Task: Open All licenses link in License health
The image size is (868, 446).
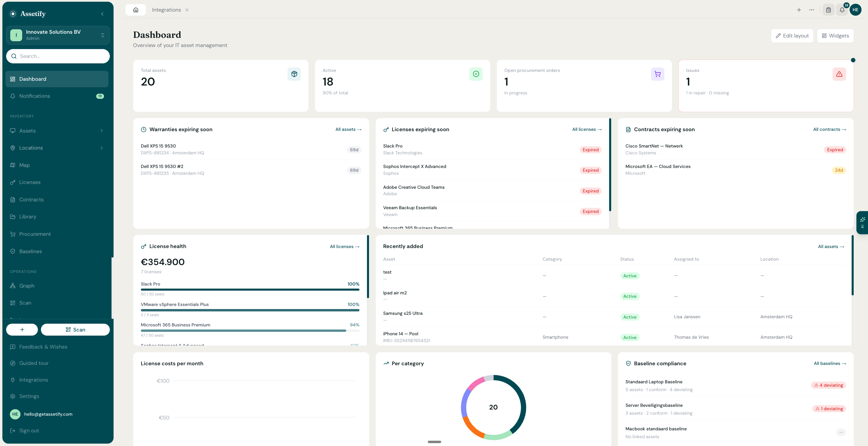Action: point(344,247)
